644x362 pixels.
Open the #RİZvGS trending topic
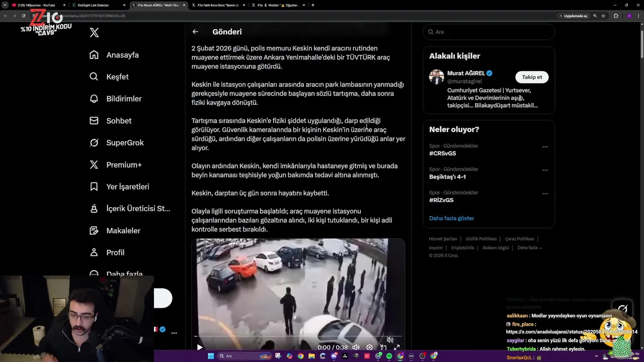tap(441, 200)
